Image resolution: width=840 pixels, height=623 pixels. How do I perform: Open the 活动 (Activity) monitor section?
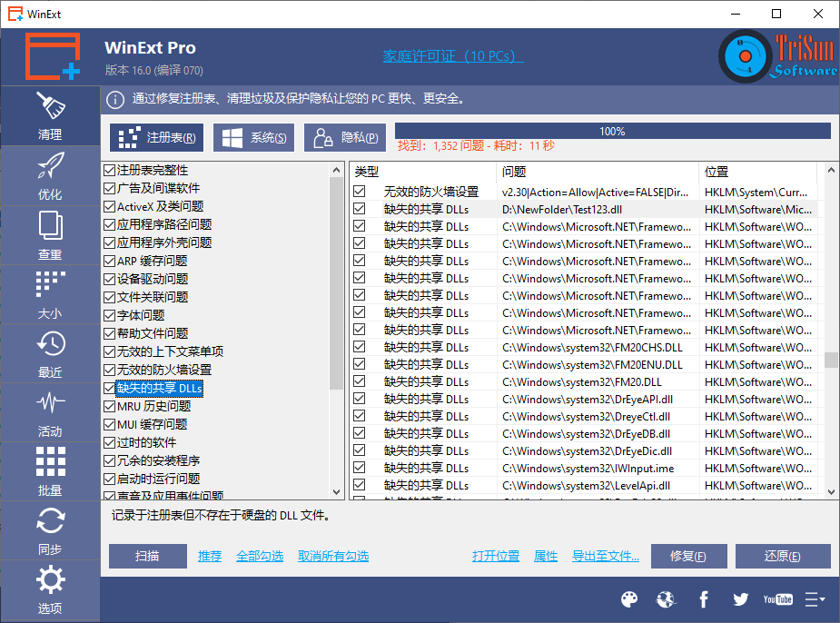tap(50, 412)
